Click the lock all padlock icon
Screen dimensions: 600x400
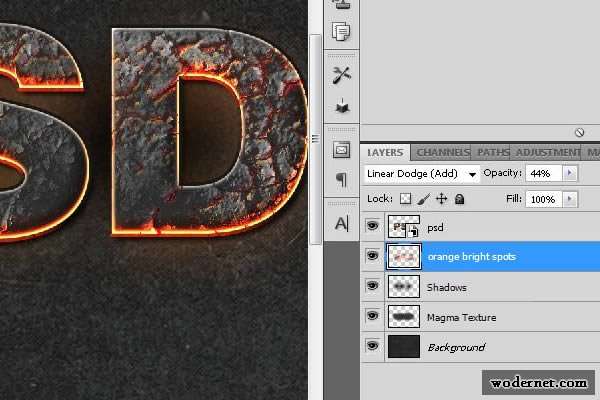[x=459, y=200]
